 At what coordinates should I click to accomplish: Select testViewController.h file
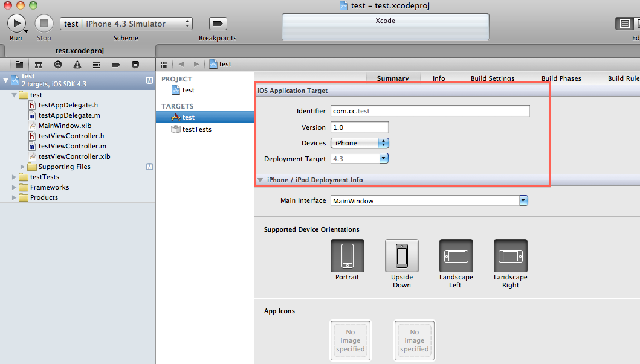click(71, 136)
